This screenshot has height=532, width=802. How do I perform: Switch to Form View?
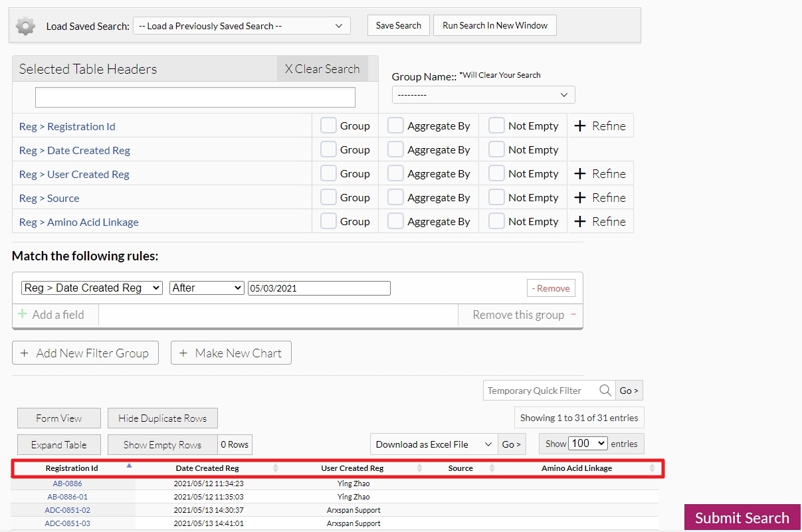(59, 418)
